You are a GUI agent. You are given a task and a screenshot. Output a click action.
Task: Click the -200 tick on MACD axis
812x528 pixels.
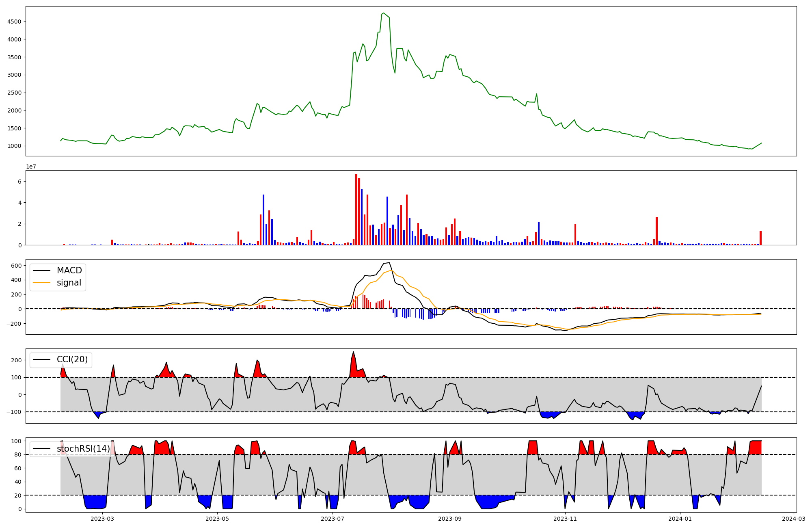(x=15, y=323)
